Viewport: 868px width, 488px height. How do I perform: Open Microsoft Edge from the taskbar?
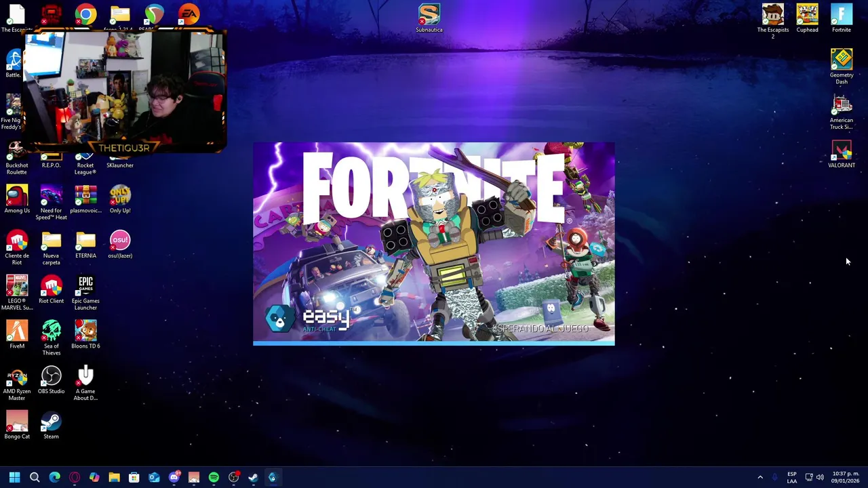tap(54, 477)
